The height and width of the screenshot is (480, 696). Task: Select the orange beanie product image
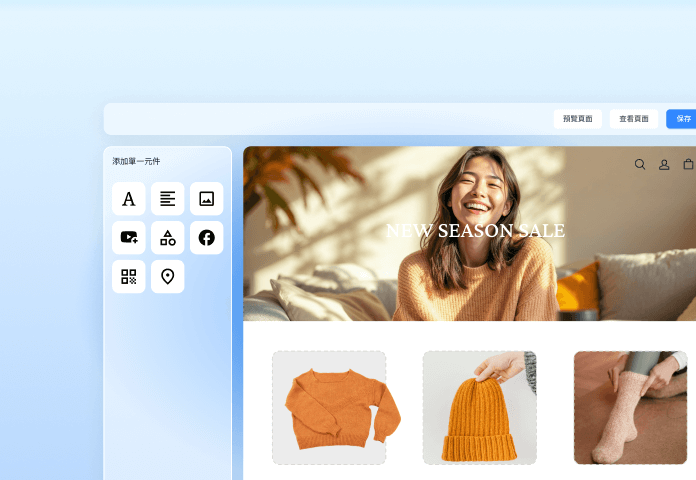point(480,408)
